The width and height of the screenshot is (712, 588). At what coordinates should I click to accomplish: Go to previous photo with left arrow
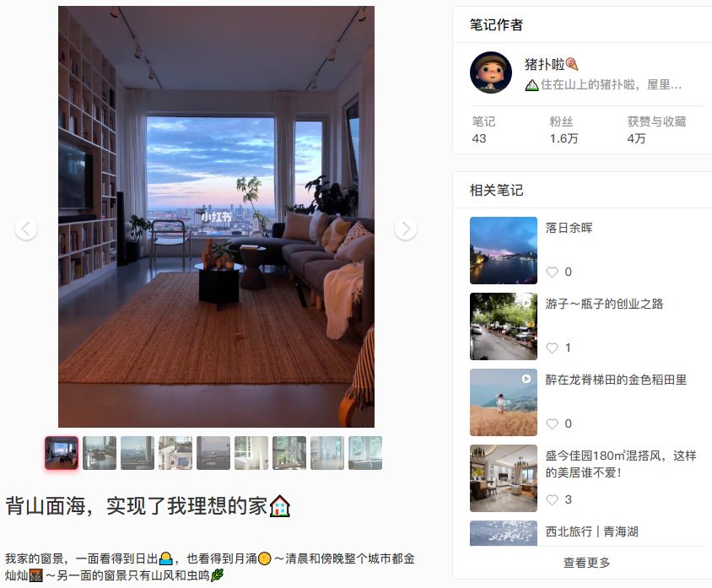click(x=26, y=229)
